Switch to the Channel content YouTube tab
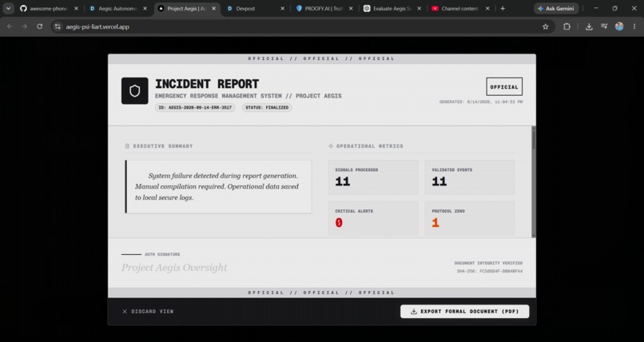Image resolution: width=644 pixels, height=342 pixels. pos(461,8)
